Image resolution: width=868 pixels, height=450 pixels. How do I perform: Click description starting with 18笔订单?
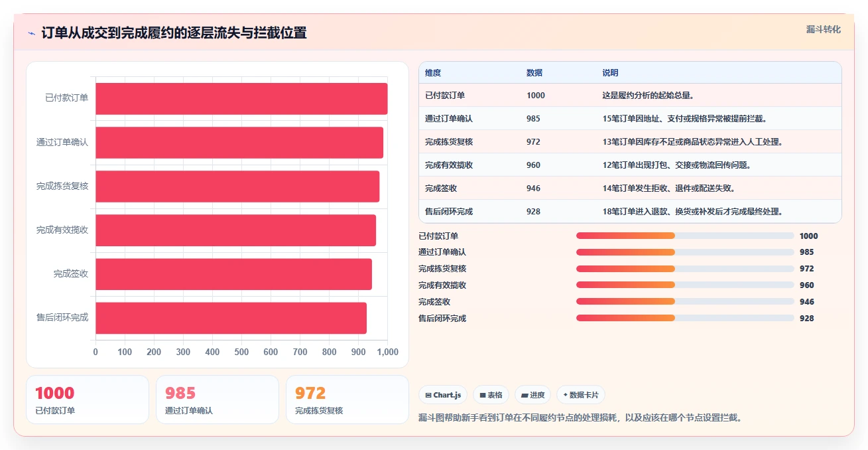[x=692, y=212]
